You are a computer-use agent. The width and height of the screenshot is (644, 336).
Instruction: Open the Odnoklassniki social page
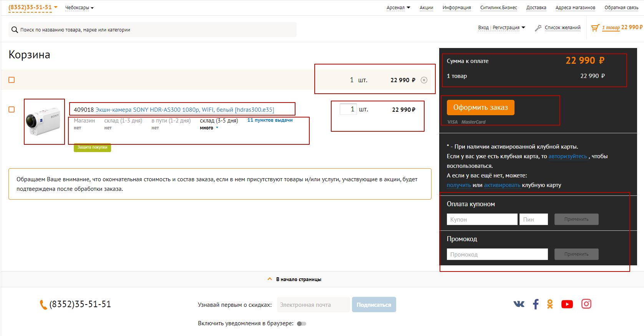click(550, 304)
